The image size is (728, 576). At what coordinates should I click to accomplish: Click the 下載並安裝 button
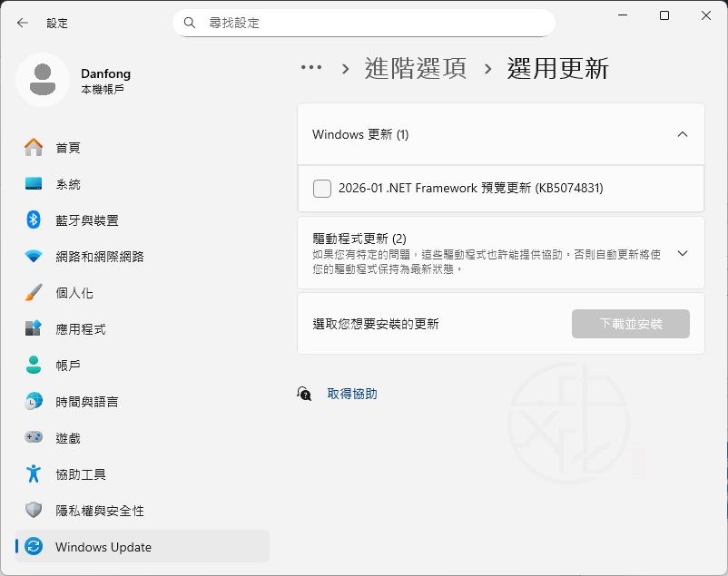click(x=631, y=324)
